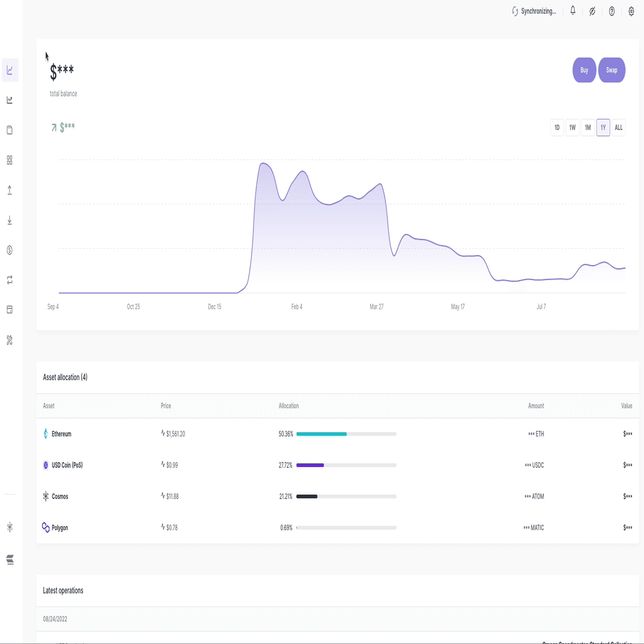Open the Card section icon
644x644 pixels.
pos(9,310)
